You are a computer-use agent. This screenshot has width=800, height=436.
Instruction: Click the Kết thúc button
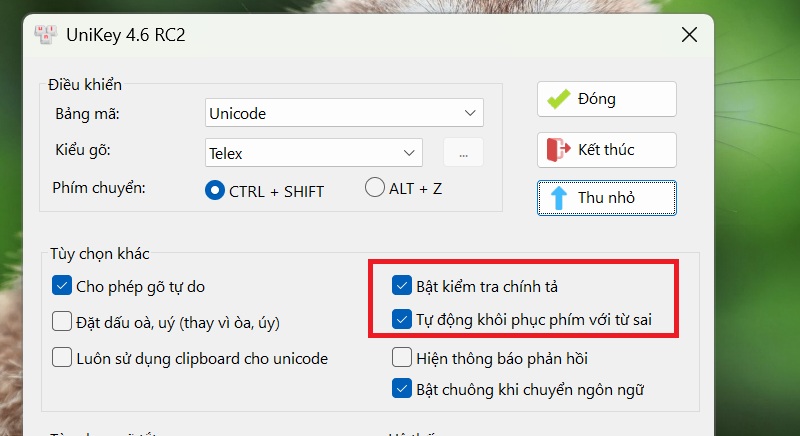coord(607,150)
